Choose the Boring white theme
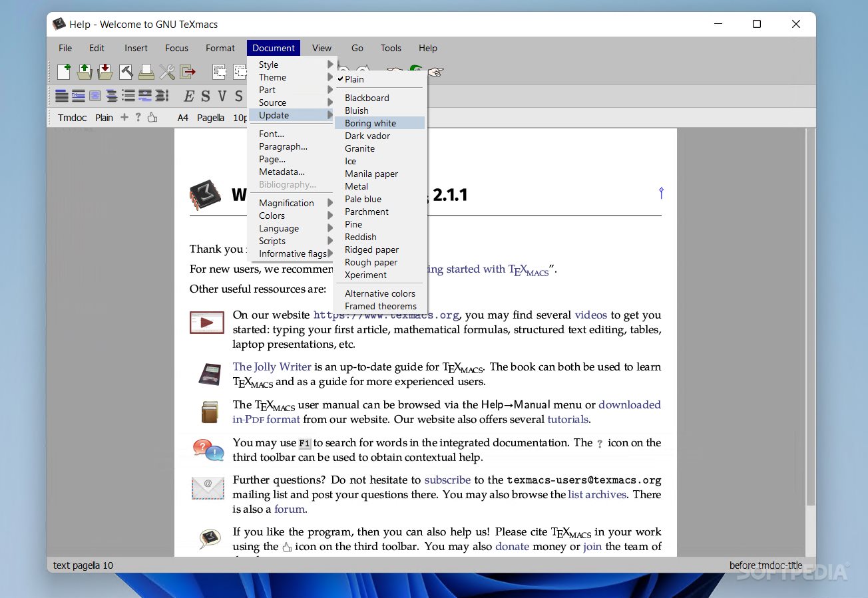 tap(380, 123)
